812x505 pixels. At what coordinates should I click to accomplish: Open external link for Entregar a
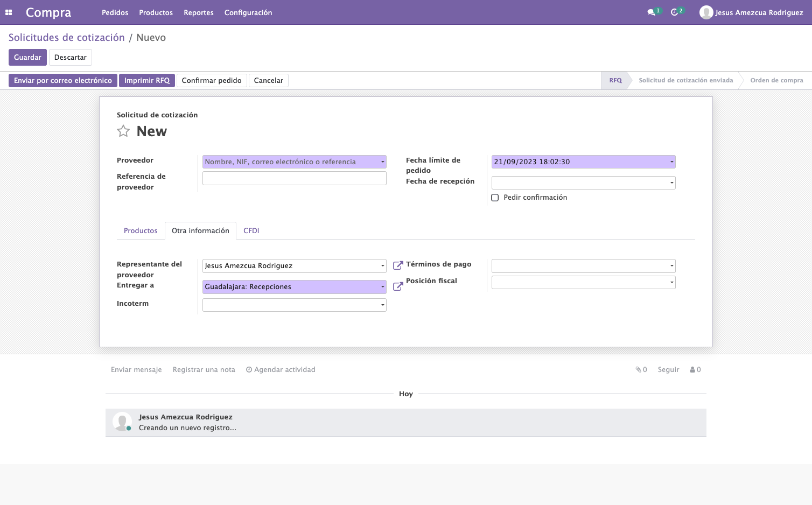click(x=398, y=286)
